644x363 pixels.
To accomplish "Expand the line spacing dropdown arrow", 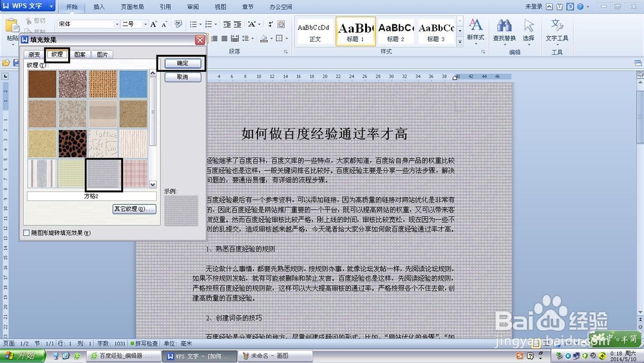I will pyautogui.click(x=252, y=39).
